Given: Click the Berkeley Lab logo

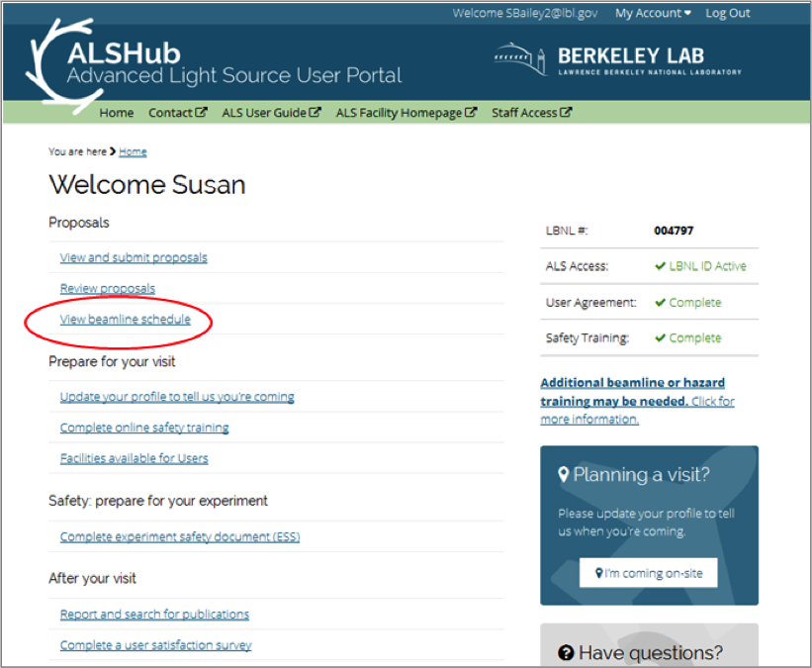Looking at the screenshot, I should coord(618,60).
